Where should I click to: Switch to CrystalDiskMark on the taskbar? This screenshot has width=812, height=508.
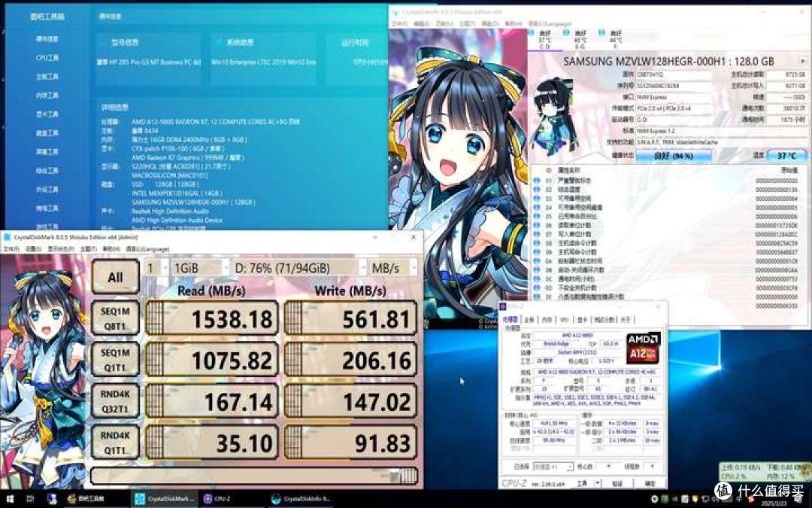tap(164, 499)
